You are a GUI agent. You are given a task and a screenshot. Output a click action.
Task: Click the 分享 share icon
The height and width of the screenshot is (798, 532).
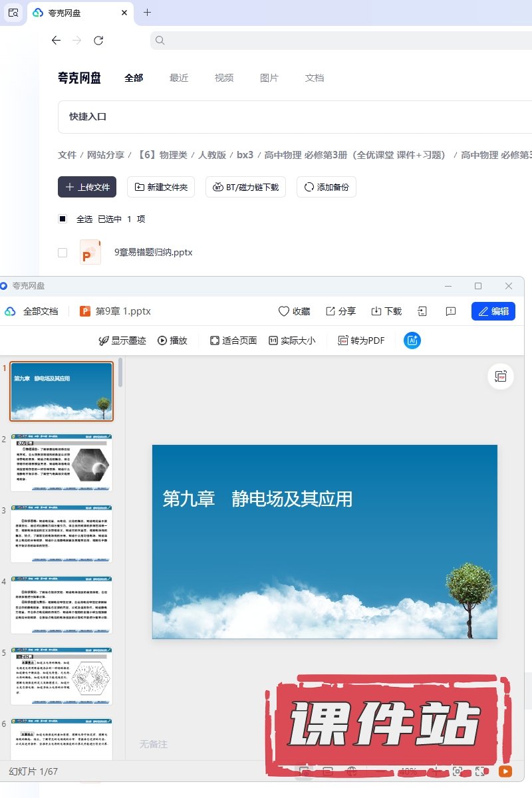click(331, 311)
